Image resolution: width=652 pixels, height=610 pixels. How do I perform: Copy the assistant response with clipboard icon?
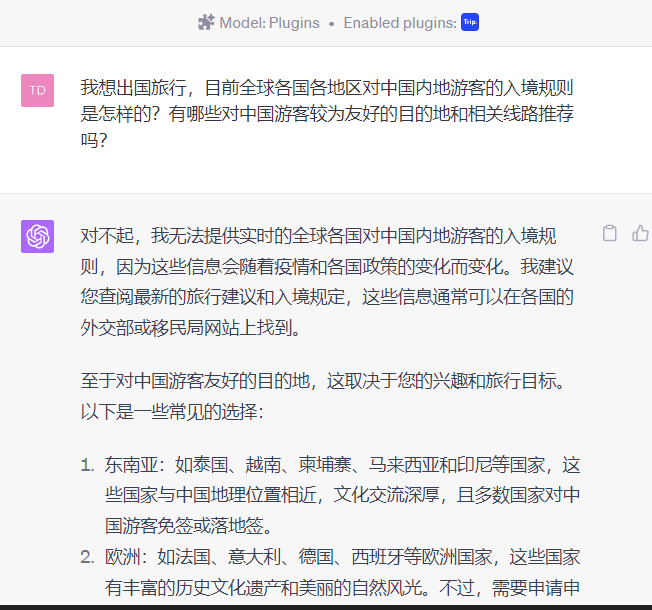click(x=610, y=233)
